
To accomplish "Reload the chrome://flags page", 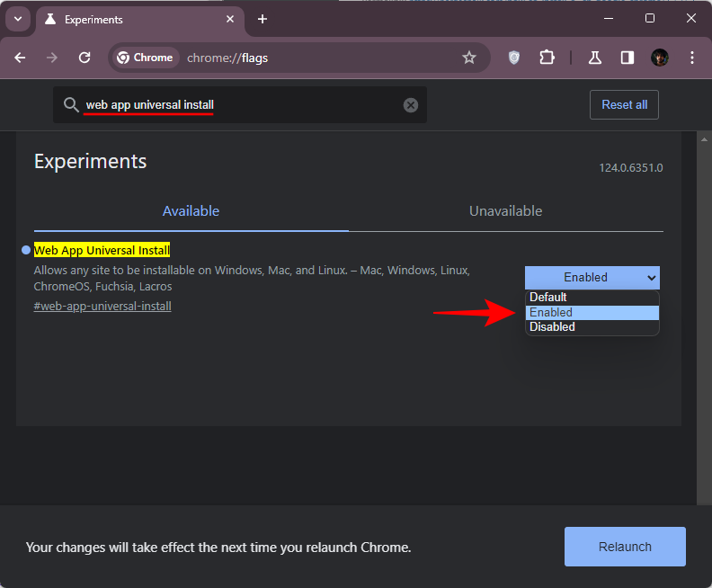I will [x=85, y=58].
